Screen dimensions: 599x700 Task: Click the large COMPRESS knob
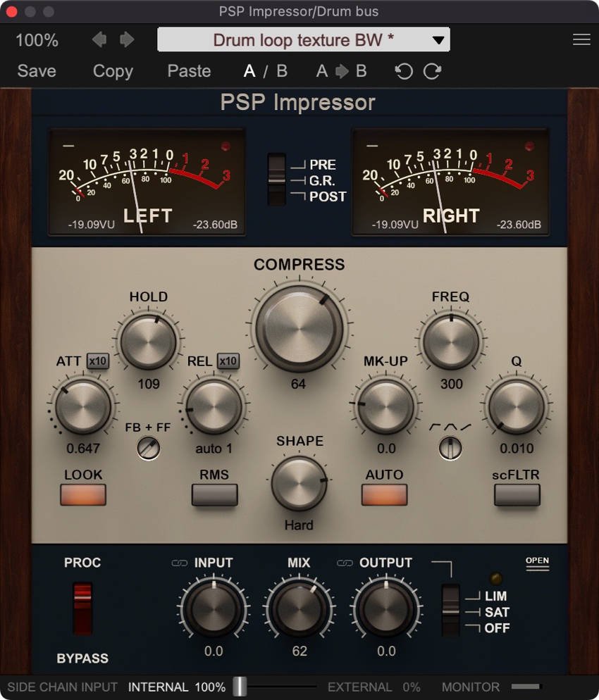tap(299, 327)
